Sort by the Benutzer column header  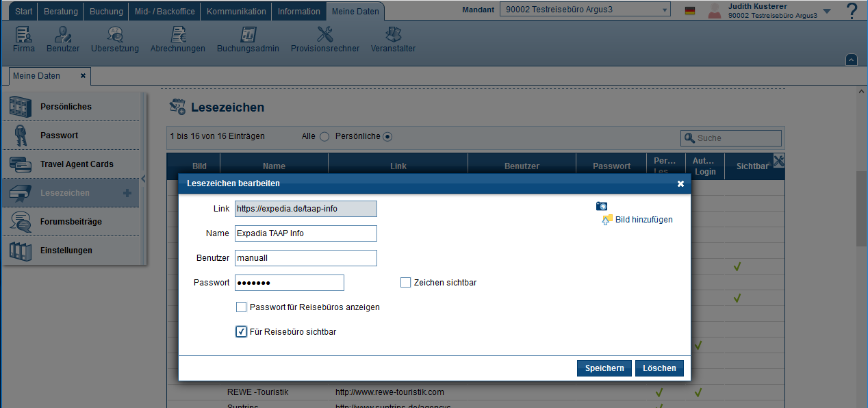[x=522, y=166]
